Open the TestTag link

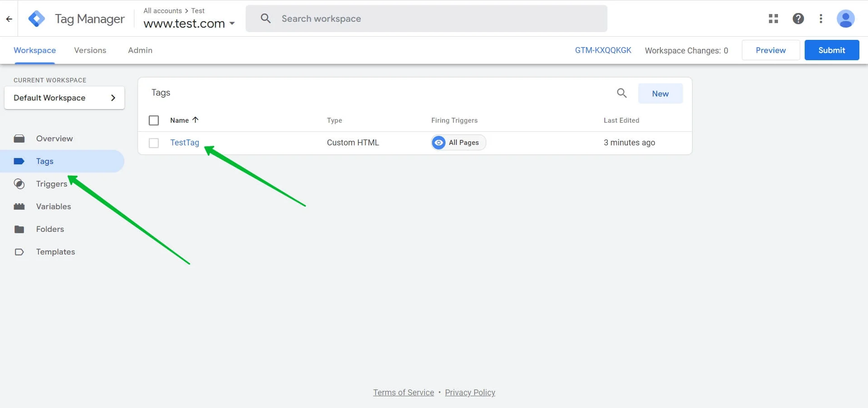click(x=185, y=143)
